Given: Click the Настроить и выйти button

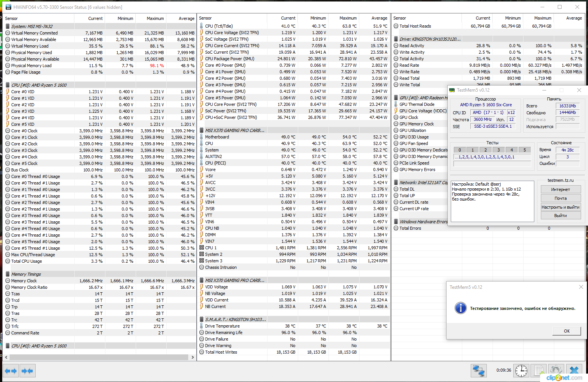Looking at the screenshot, I should point(560,207).
